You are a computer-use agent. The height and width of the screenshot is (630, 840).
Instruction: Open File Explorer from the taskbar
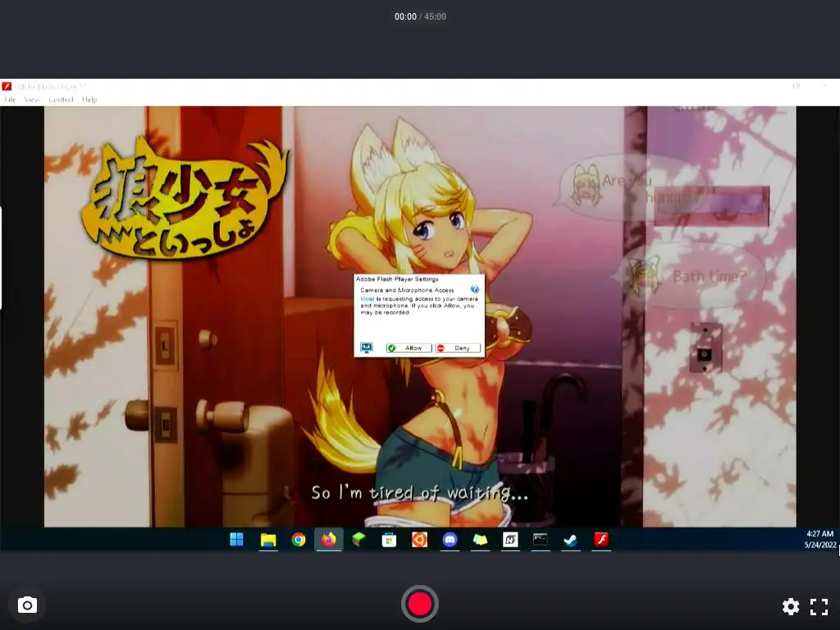pos(268,540)
